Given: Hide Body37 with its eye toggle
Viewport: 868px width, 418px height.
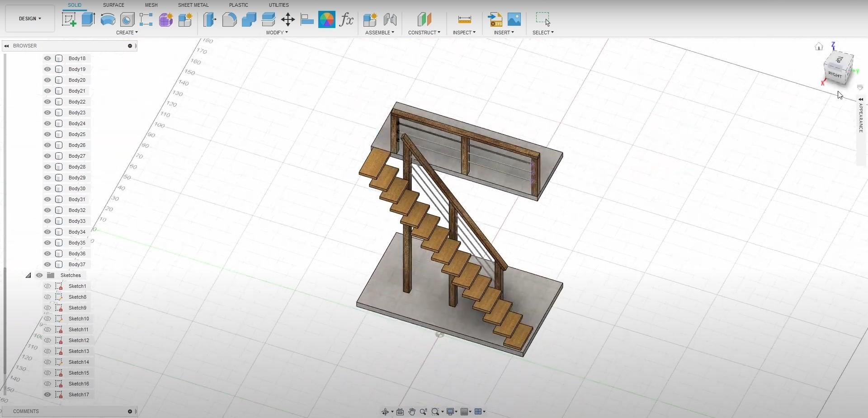Looking at the screenshot, I should (x=47, y=264).
